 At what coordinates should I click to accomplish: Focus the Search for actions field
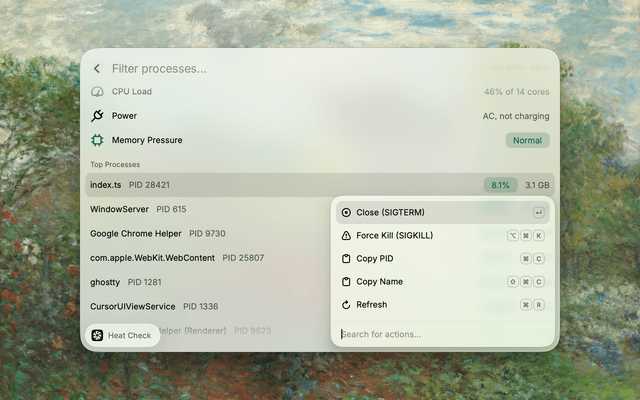coord(442,334)
